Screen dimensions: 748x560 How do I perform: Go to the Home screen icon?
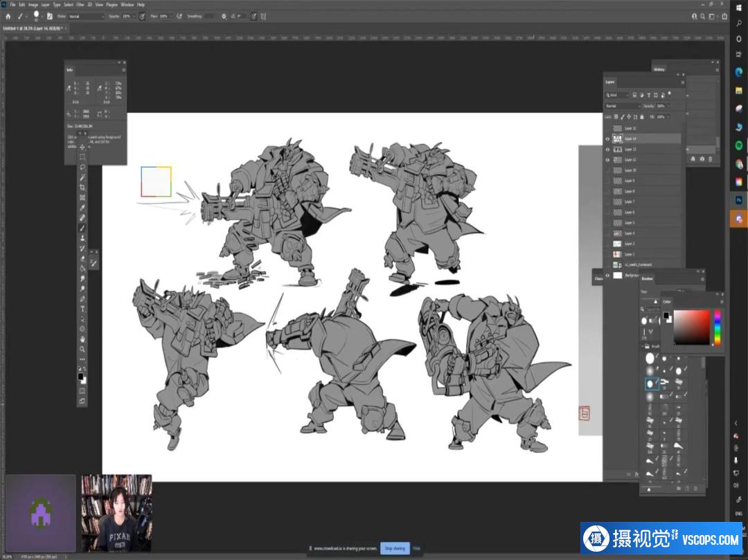(8, 16)
